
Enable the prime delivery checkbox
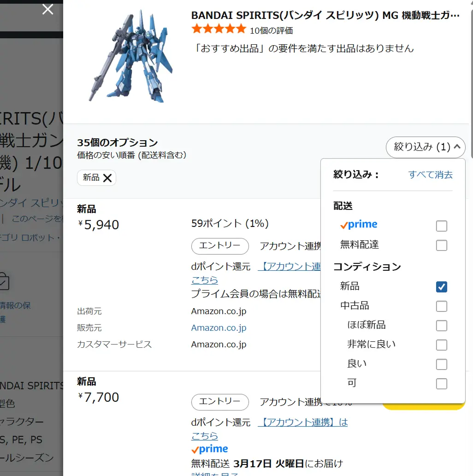[x=441, y=226]
